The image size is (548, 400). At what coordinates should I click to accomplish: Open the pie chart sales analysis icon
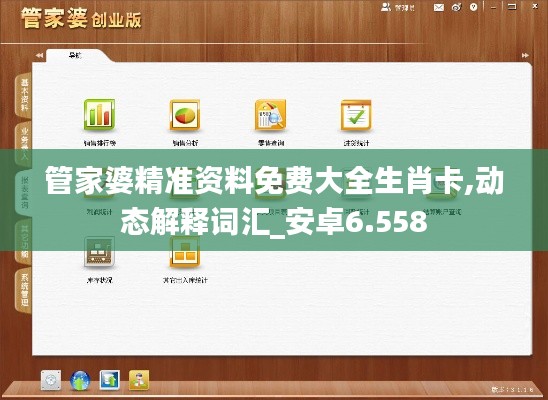[x=185, y=115]
